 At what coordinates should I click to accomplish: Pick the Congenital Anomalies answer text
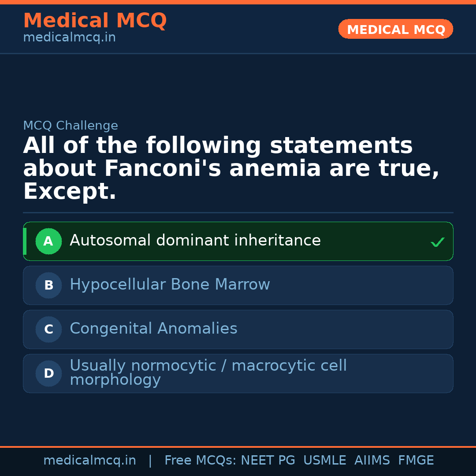[x=153, y=329]
